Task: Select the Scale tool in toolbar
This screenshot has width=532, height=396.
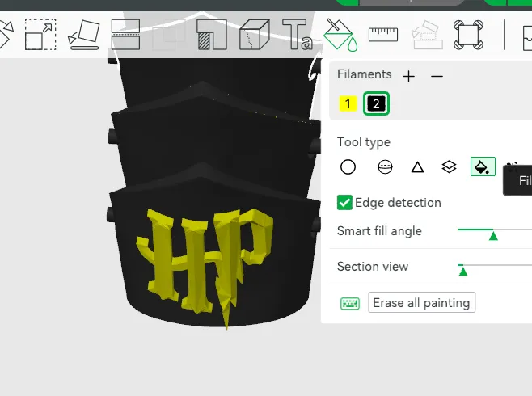Action: click(40, 35)
